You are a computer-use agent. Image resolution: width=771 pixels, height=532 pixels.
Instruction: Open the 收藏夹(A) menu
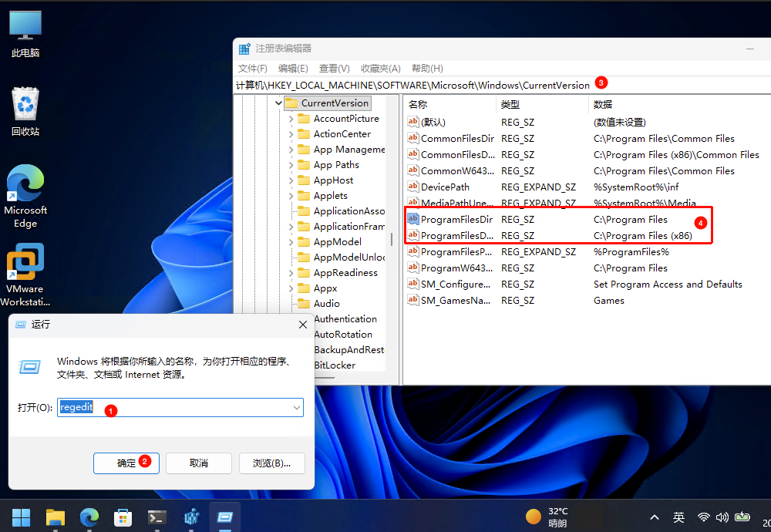(381, 69)
